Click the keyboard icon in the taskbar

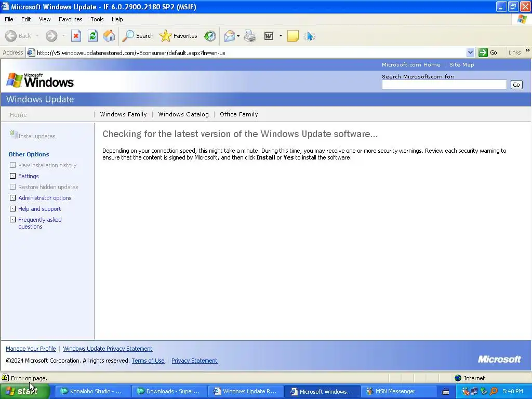point(446,392)
